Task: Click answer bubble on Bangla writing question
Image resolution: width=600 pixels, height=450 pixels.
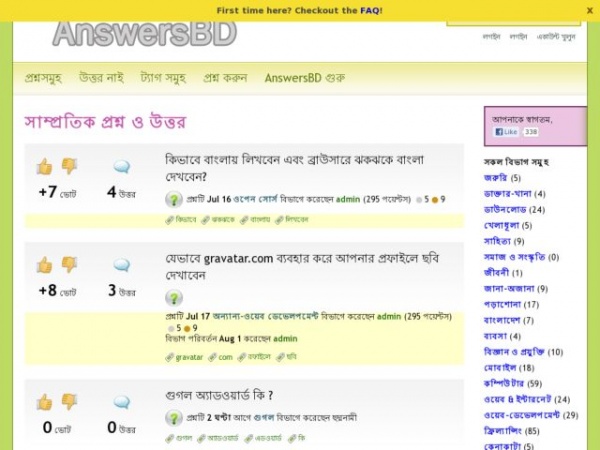Action: [x=122, y=167]
